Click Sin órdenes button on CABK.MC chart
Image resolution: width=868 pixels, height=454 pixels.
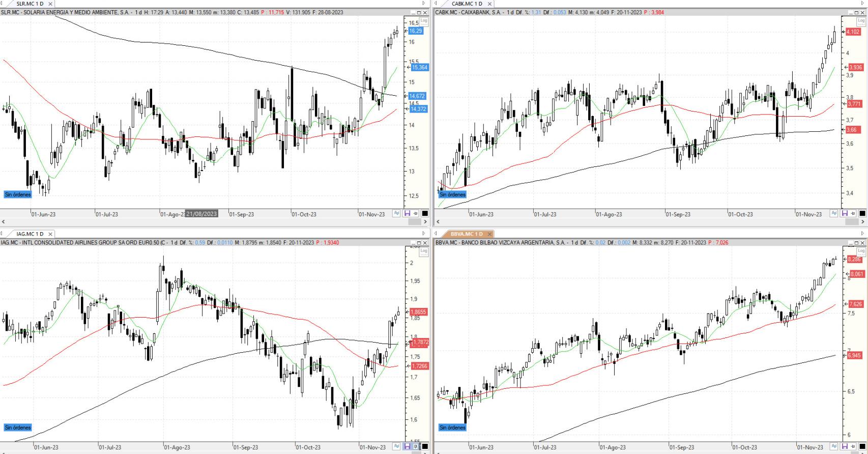pos(452,194)
